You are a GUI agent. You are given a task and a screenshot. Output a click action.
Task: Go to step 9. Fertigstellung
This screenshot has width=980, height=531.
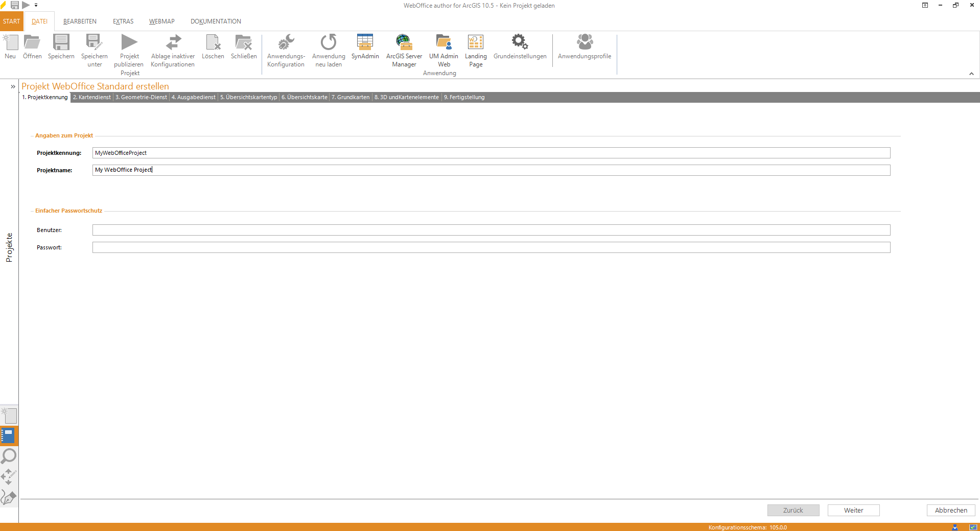pyautogui.click(x=464, y=97)
